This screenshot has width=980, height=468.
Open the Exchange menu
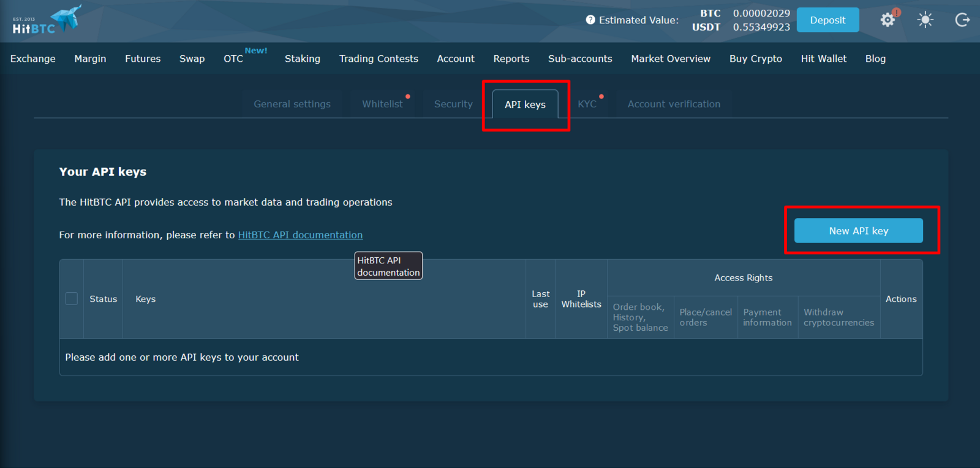[x=33, y=59]
